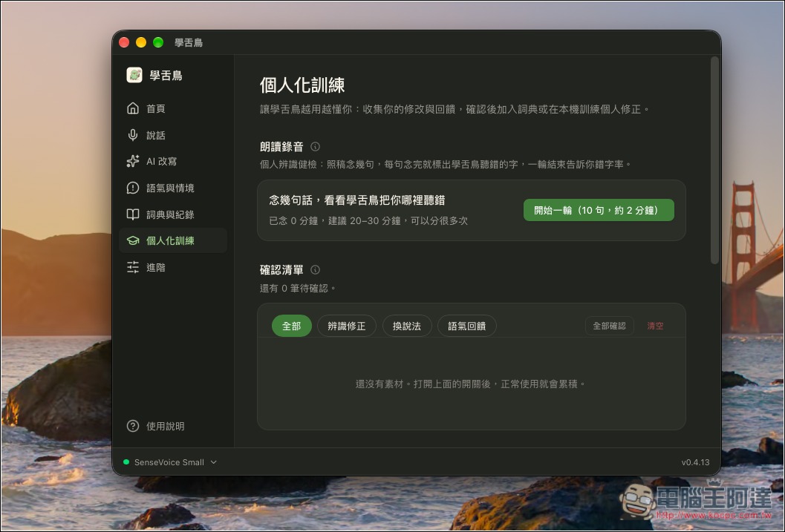785x532 pixels.
Task: Click the 學舌鳥 app name in the sidebar
Action: [166, 76]
